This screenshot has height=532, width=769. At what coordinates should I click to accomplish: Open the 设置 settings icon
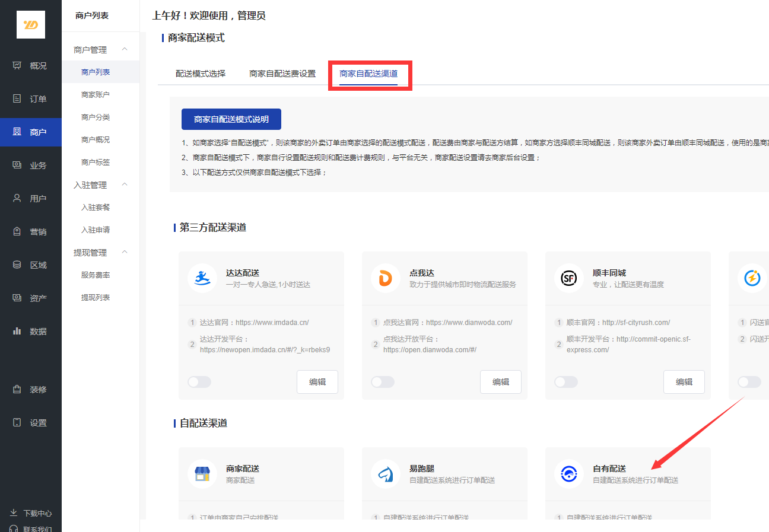click(x=17, y=423)
